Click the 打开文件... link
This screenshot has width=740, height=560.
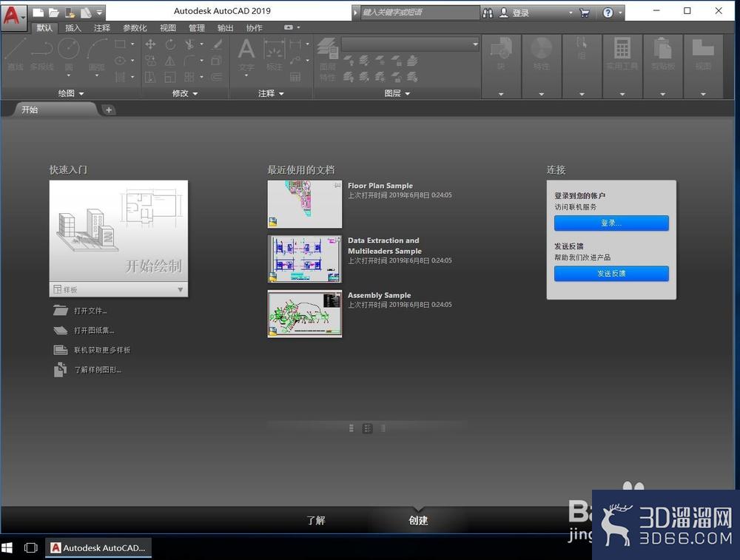click(90, 311)
